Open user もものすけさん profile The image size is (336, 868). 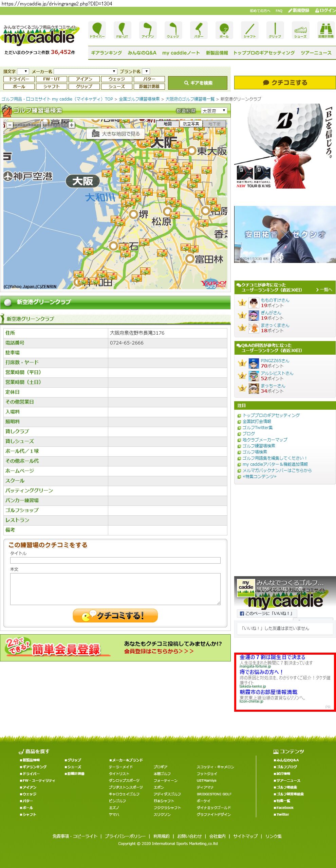click(x=275, y=300)
